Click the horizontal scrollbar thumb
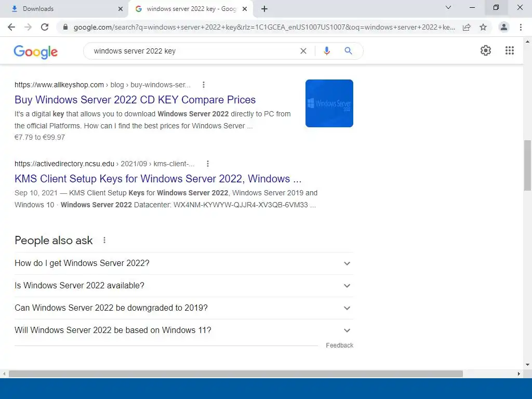The image size is (532, 399). point(236,374)
